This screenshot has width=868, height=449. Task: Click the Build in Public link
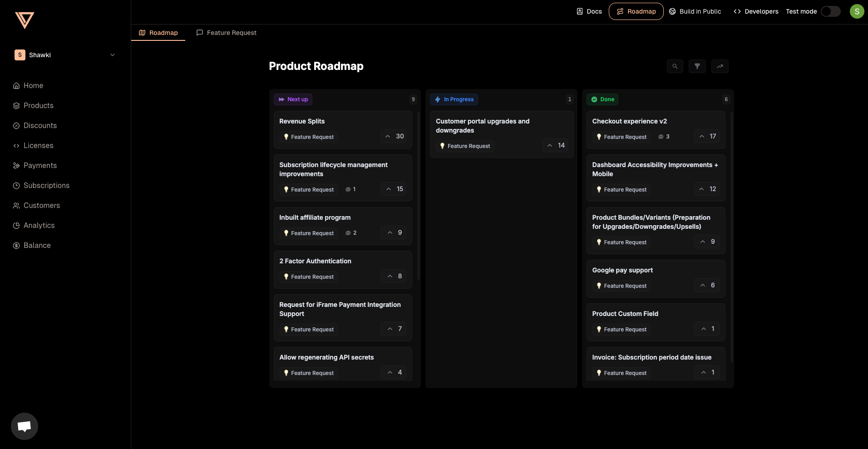coord(695,11)
